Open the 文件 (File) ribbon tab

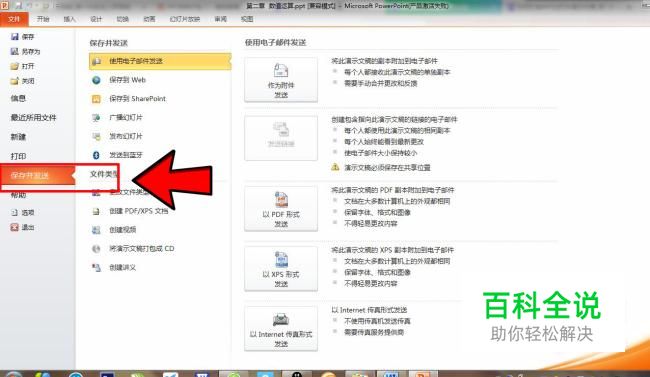point(14,19)
